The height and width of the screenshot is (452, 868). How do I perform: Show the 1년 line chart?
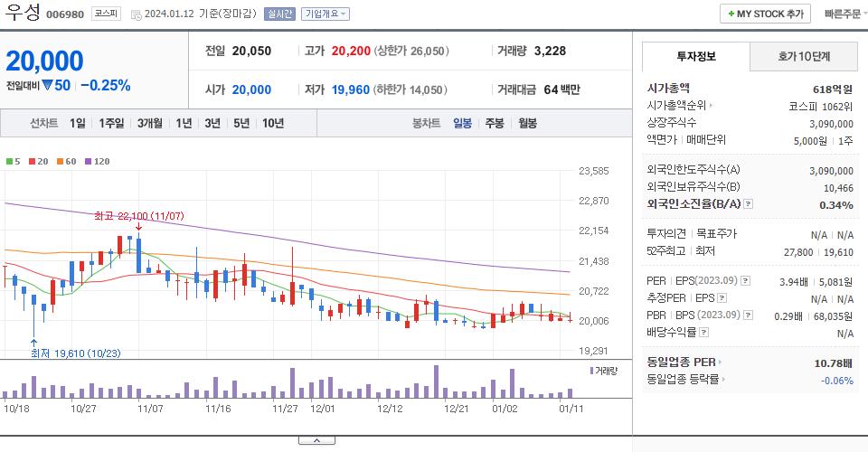point(184,123)
